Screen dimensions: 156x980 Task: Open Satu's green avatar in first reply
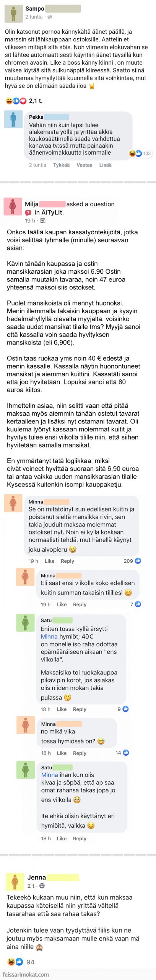coord(25,623)
